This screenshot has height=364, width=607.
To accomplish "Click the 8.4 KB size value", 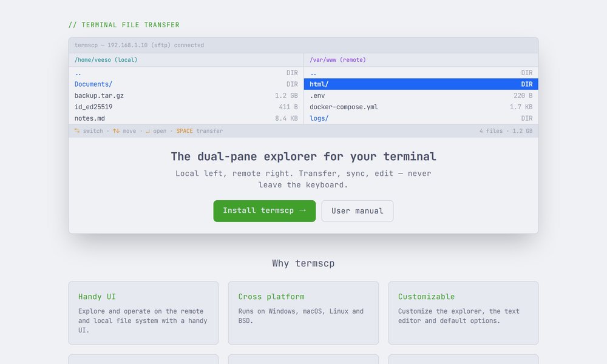I will 287,118.
